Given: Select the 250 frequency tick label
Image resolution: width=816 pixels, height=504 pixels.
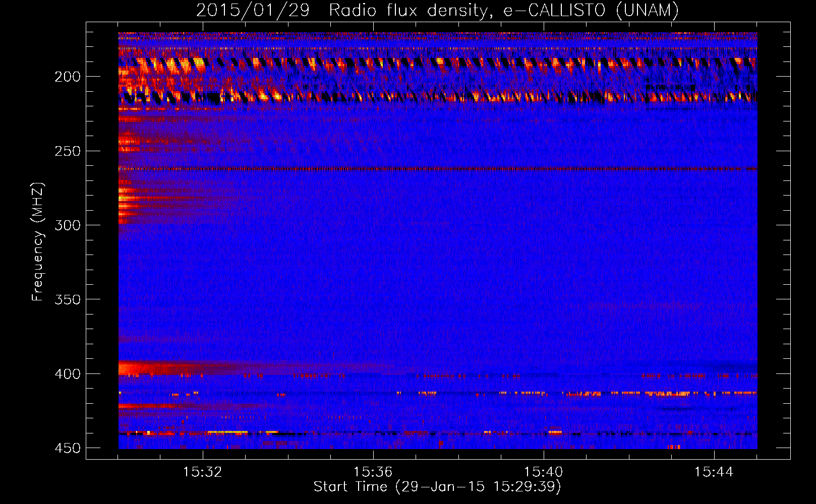Looking at the screenshot, I should 68,151.
